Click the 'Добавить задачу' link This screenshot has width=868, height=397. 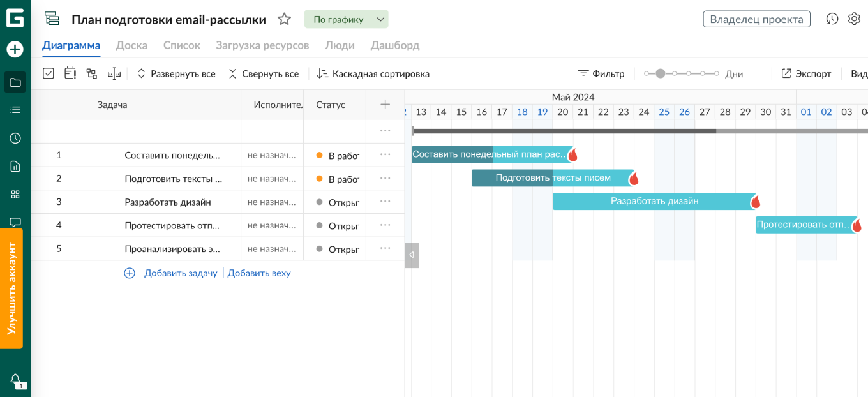(180, 273)
